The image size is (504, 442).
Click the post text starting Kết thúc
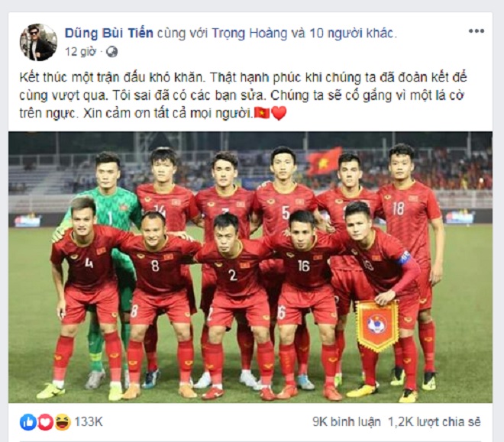(243, 95)
